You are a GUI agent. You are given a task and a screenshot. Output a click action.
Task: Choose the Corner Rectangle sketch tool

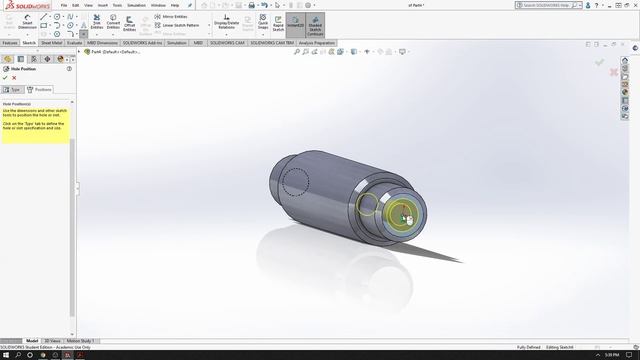click(x=44, y=25)
